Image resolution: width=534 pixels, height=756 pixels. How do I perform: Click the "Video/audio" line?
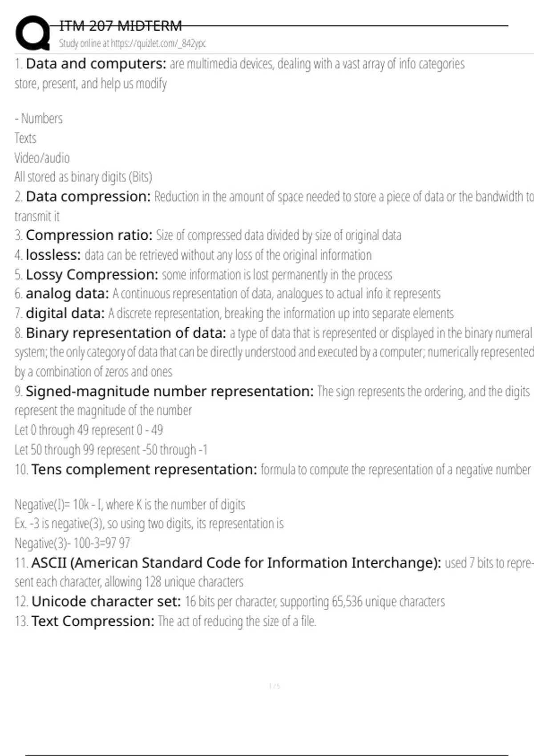point(42,158)
